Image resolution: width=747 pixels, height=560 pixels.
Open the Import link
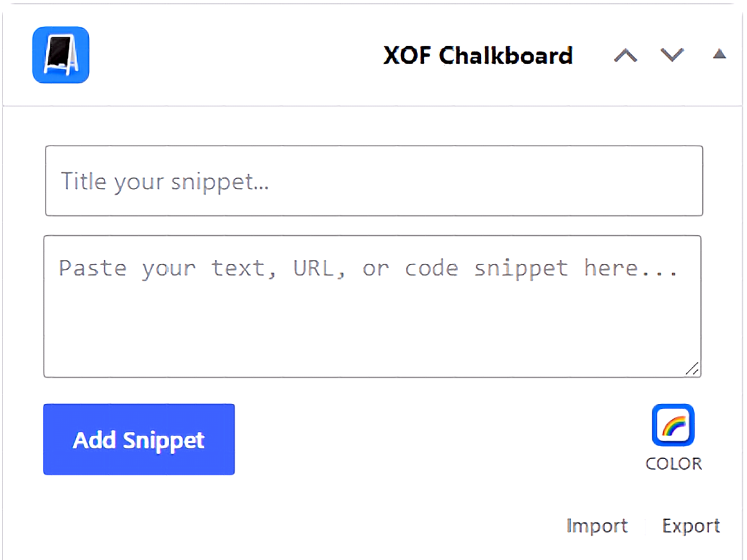pyautogui.click(x=597, y=526)
